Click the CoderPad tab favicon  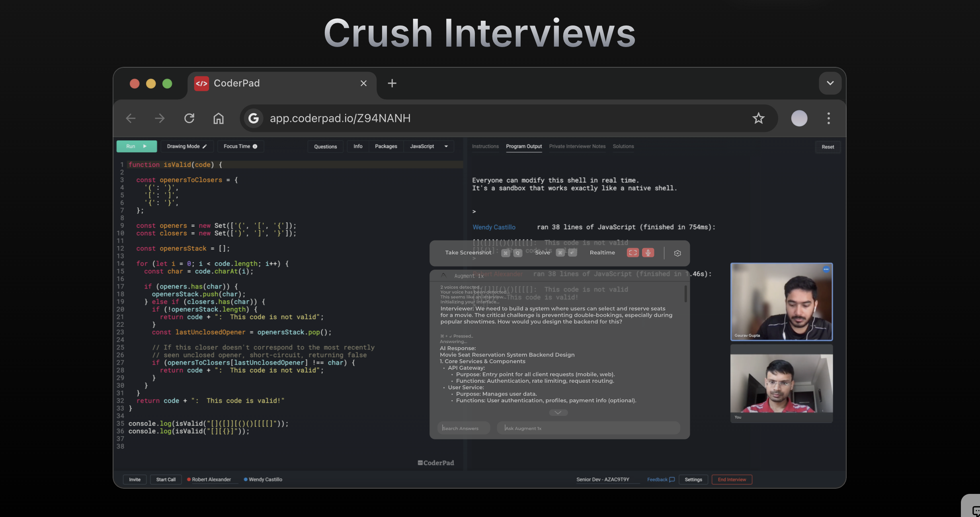pos(201,83)
